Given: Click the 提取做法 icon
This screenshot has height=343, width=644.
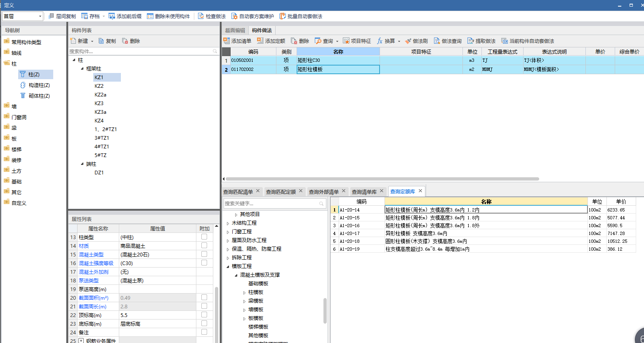Looking at the screenshot, I should click(471, 41).
